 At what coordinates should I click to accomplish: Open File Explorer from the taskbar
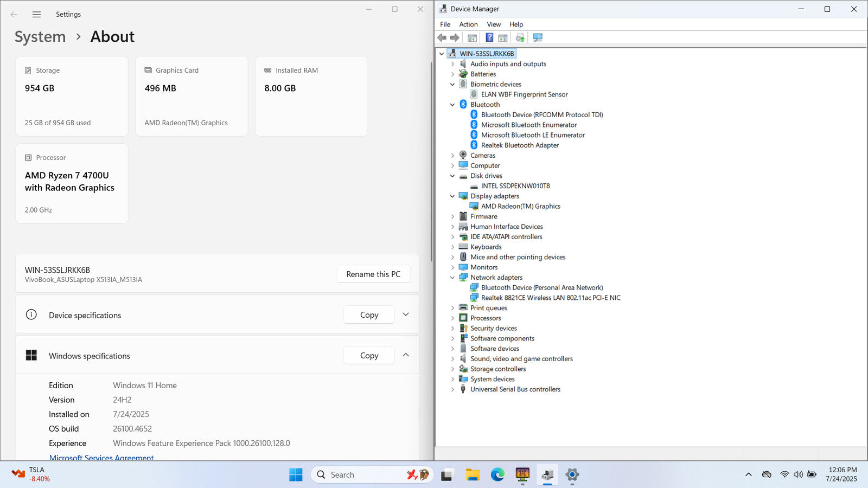[x=473, y=475]
